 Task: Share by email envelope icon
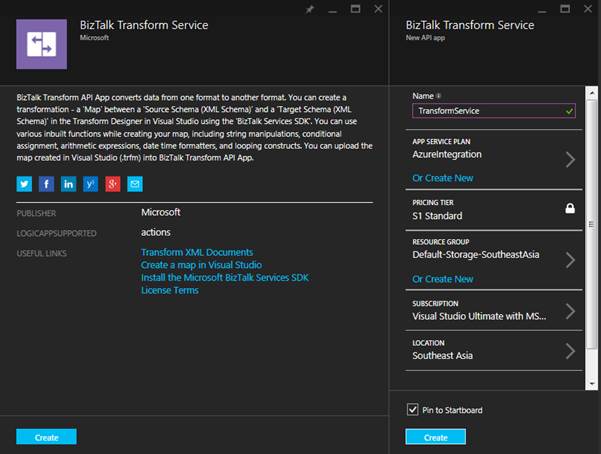coord(135,184)
